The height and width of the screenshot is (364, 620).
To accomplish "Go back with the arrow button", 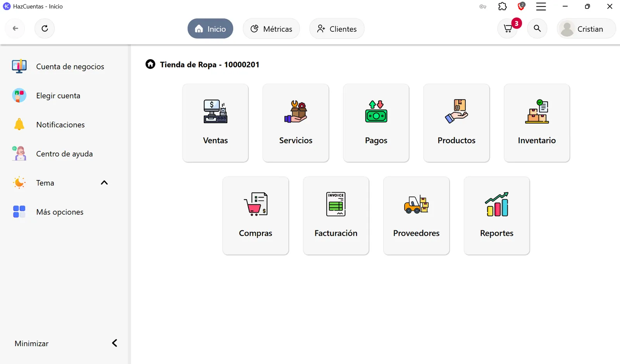I will point(15,29).
